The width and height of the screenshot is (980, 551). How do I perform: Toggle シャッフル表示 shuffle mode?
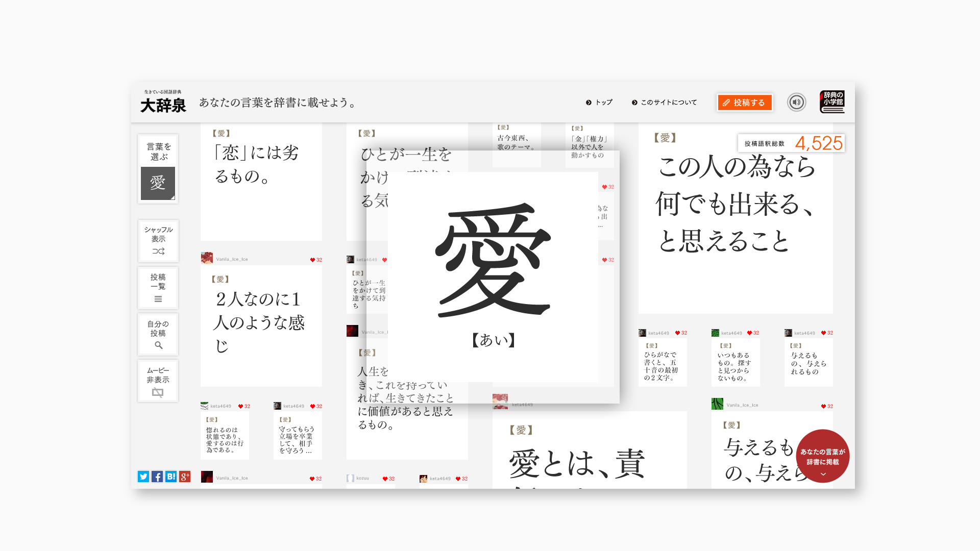[158, 241]
